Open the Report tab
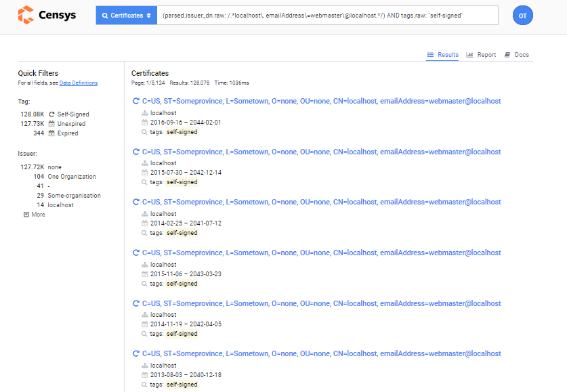567x392 pixels. click(481, 55)
